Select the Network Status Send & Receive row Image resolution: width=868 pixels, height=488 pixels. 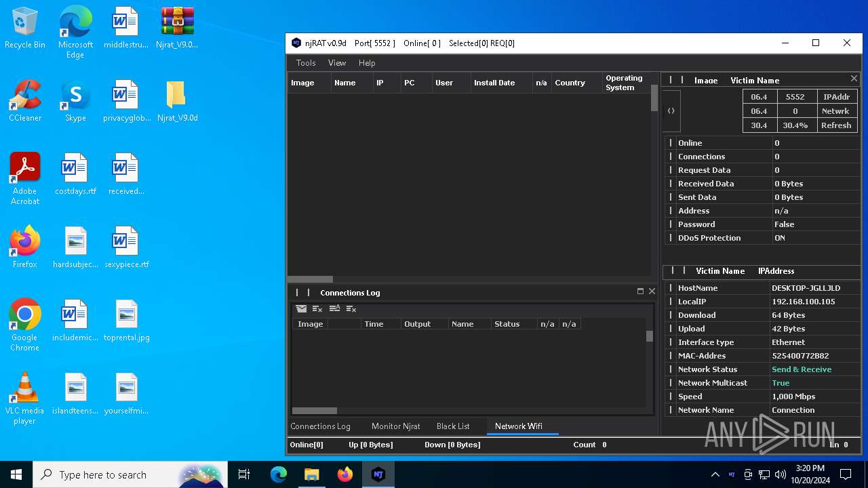pos(762,369)
